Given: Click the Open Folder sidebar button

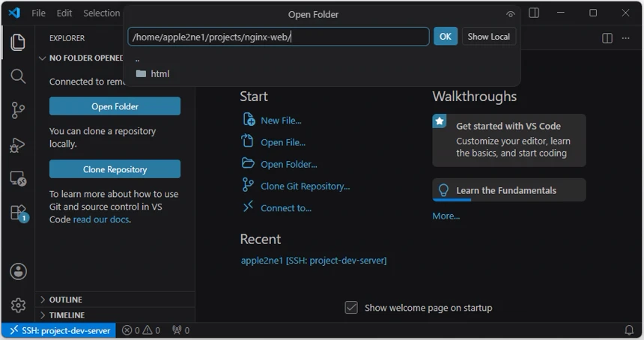Looking at the screenshot, I should point(115,106).
